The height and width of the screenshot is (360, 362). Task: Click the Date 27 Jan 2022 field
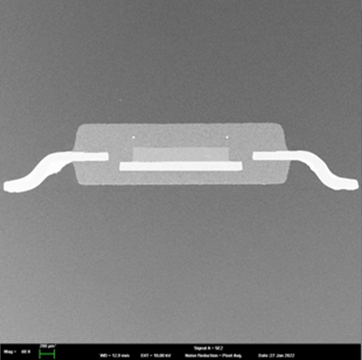(x=276, y=356)
